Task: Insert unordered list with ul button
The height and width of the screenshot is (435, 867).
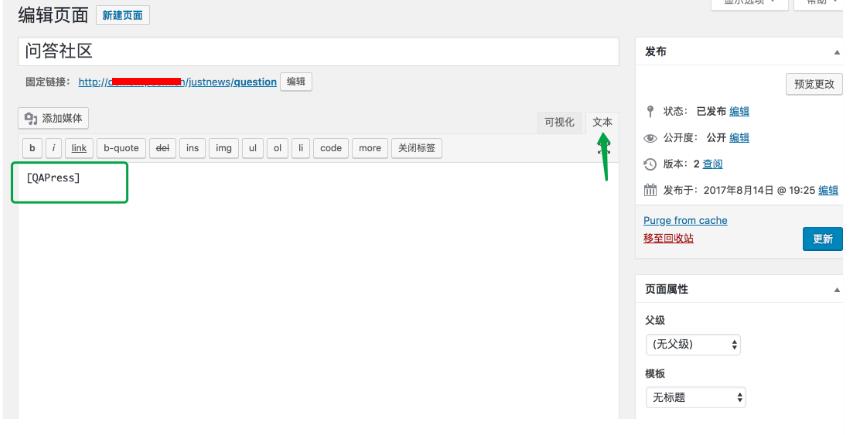Action: click(x=253, y=148)
